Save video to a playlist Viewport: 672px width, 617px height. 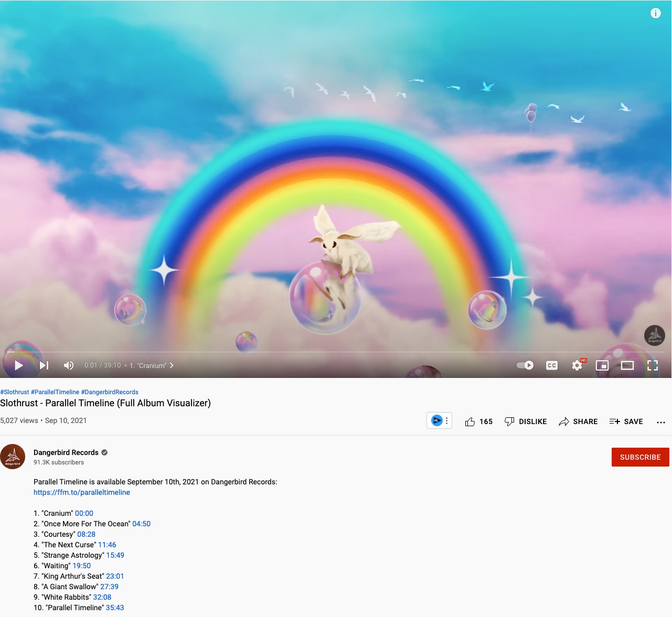626,421
